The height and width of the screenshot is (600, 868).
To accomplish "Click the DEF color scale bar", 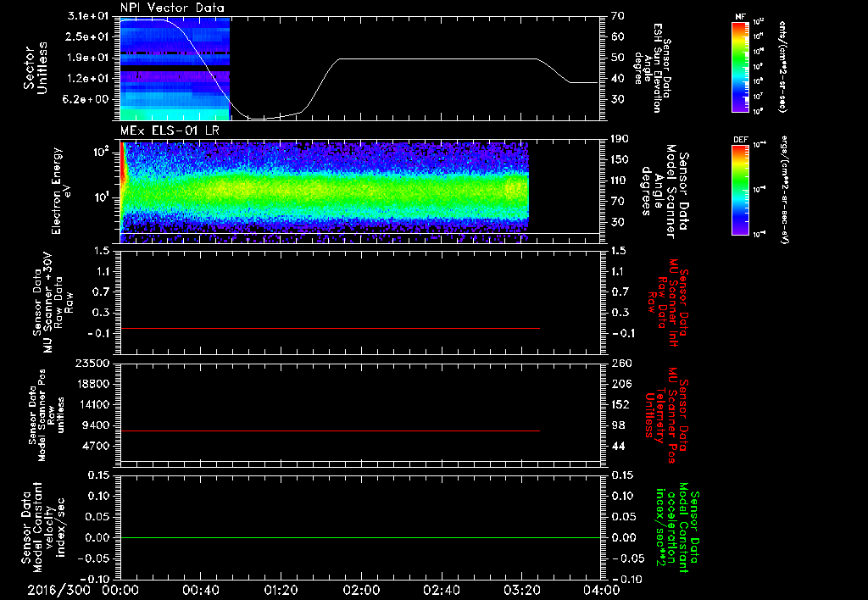I will pos(740,190).
